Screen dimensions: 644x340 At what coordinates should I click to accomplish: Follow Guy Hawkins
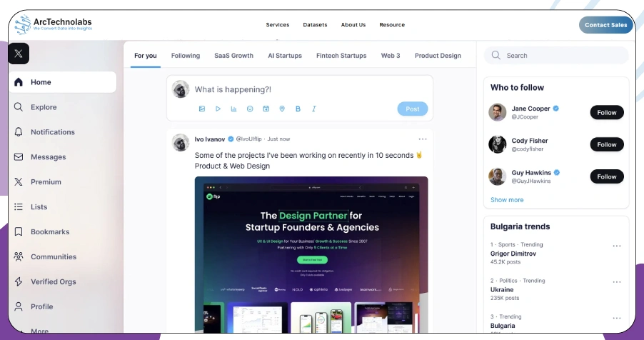click(607, 176)
